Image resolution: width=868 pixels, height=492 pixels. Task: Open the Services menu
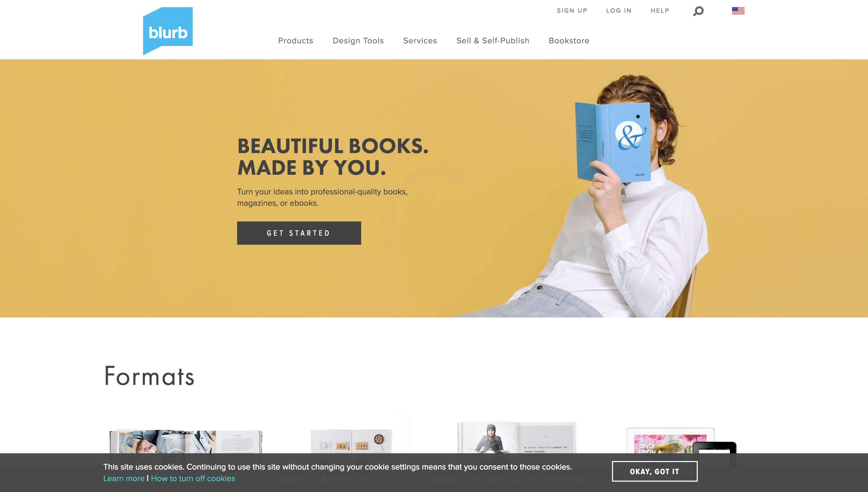(420, 41)
